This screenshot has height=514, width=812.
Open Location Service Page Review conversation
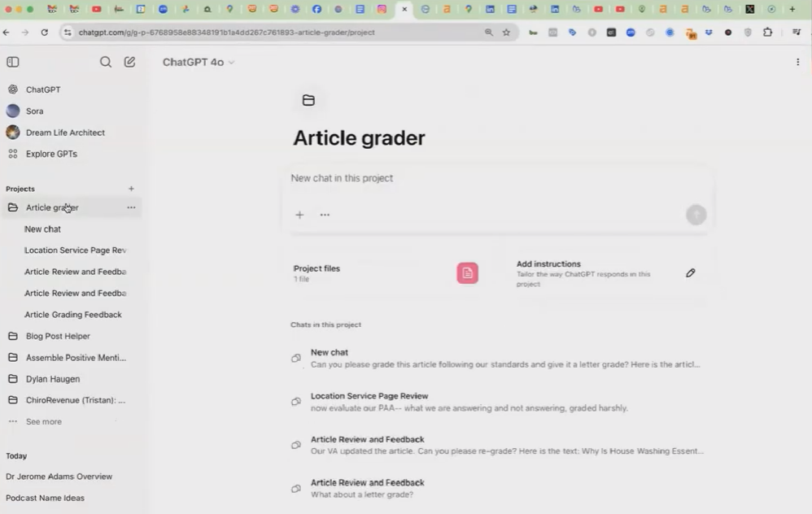coord(497,402)
